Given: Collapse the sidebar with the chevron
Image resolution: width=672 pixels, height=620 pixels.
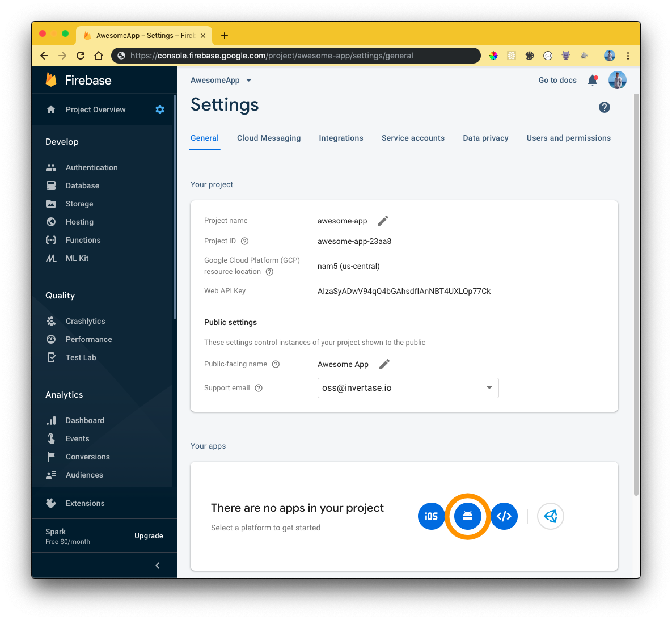Looking at the screenshot, I should coord(158,566).
